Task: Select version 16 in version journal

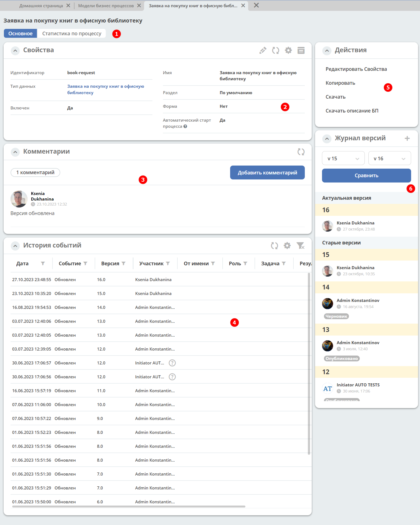Action: [366, 210]
